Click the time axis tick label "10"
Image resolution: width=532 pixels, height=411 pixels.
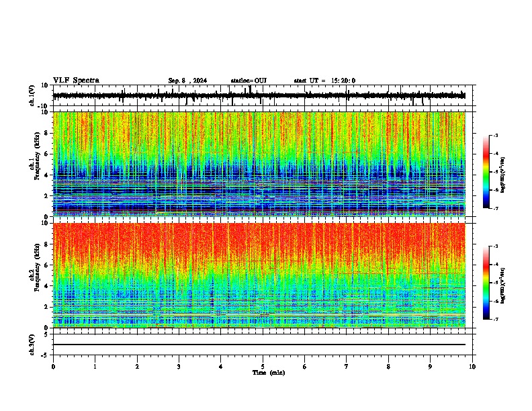[472, 367]
